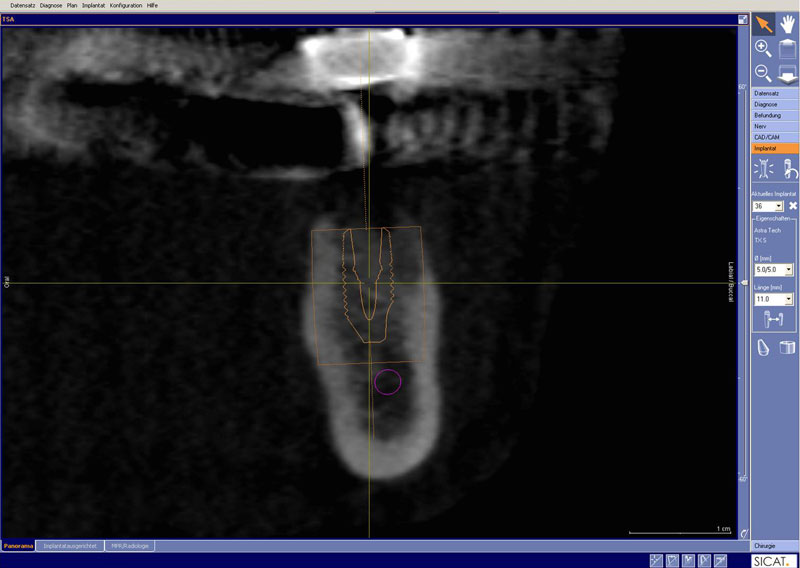Viewport: 800px width, 568px height.
Task: Maximize the TSA view panel
Action: pos(743,19)
